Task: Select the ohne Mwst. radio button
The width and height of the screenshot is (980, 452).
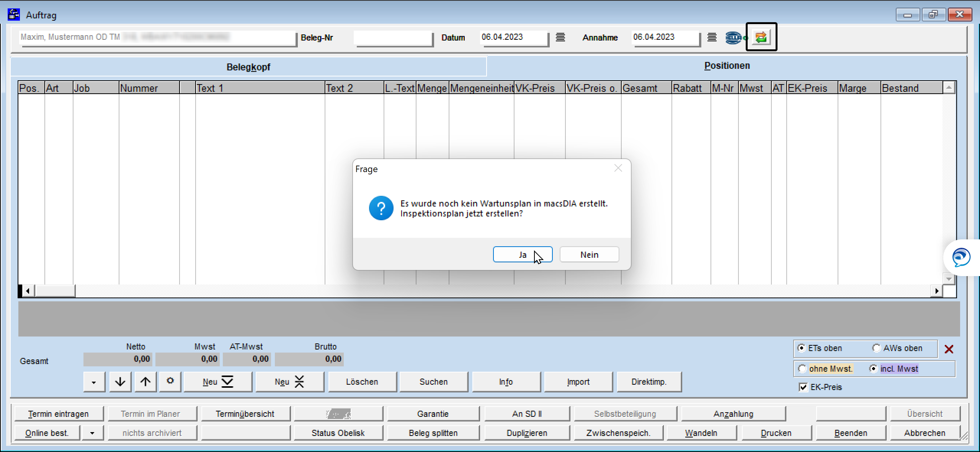Action: coord(802,369)
